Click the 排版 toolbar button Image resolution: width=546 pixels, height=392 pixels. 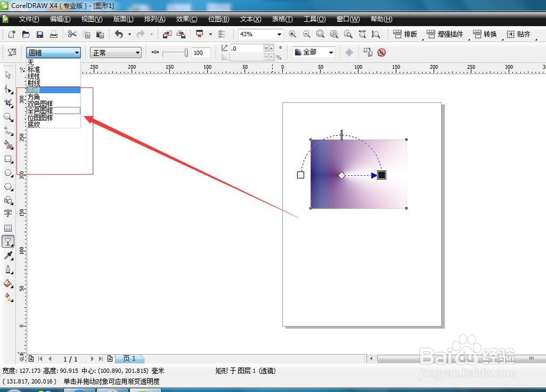[x=405, y=34]
